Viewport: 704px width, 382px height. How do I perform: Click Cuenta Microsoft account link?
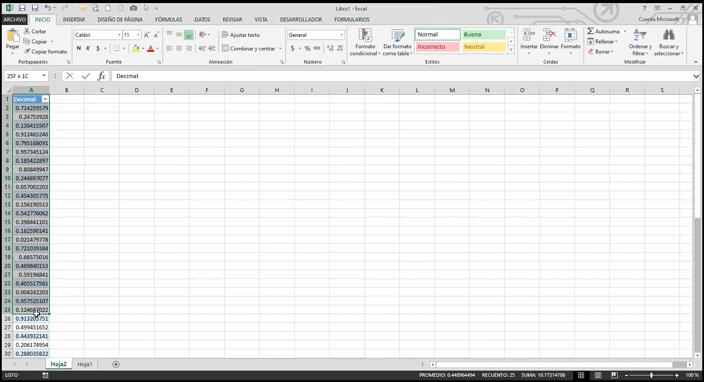[659, 19]
